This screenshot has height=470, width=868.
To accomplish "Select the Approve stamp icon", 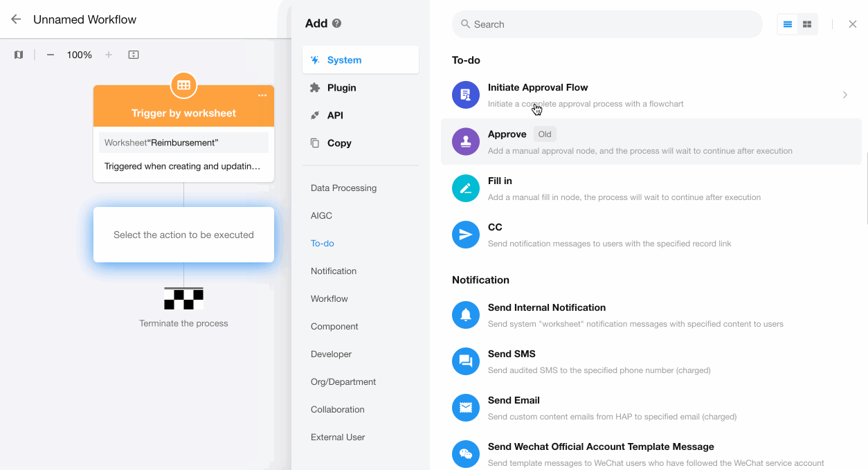I will (x=466, y=141).
